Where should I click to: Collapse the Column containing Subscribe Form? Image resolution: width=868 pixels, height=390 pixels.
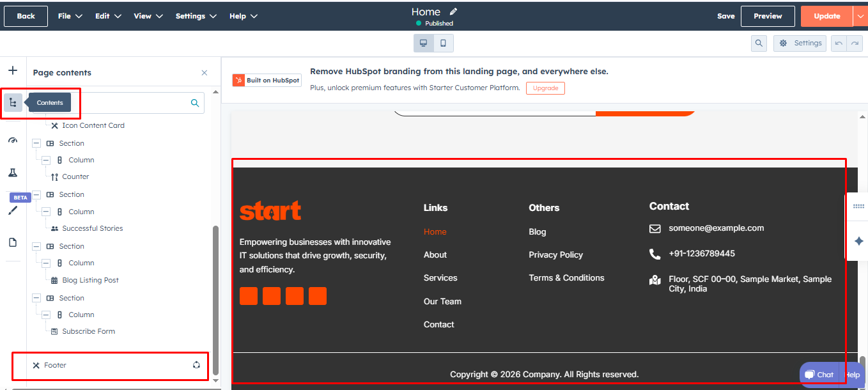46,315
